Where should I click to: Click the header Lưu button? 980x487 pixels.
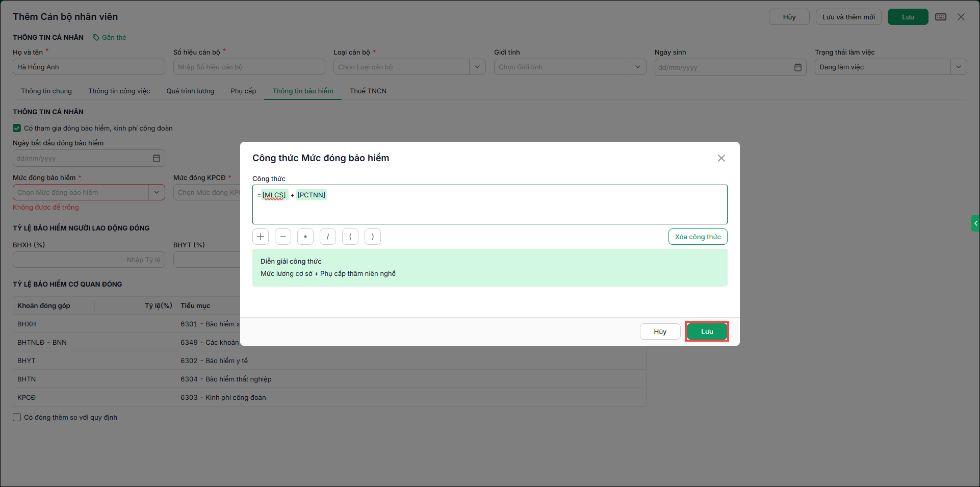(x=908, y=17)
